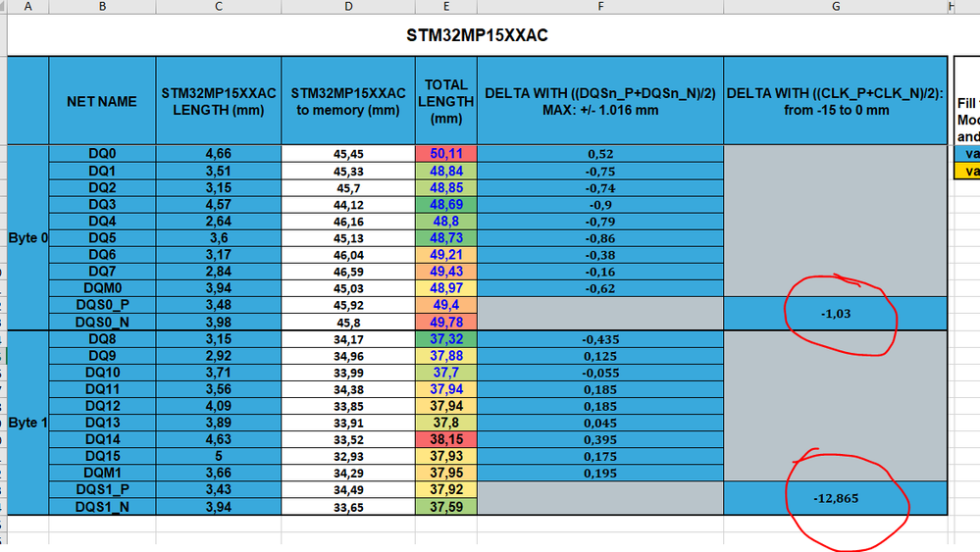Select the DQS0_N total length 49,78 cell
The height and width of the screenshot is (552, 980).
pos(446,322)
